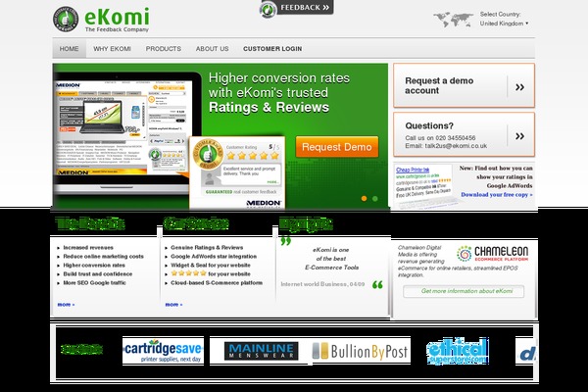Viewport: 588px width, 392px height.
Task: Click the Download your free copy link
Action: pyautogui.click(x=497, y=195)
